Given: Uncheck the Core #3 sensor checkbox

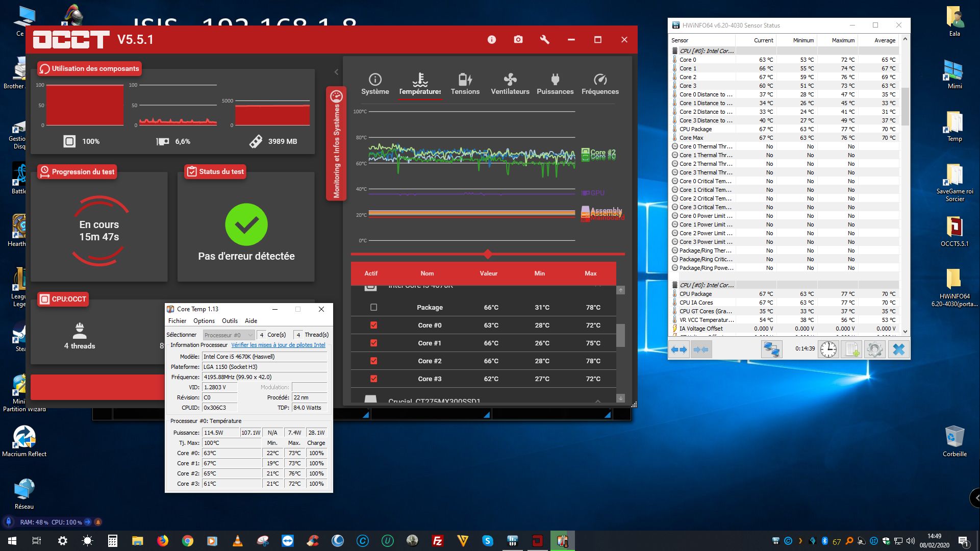Looking at the screenshot, I should pos(373,379).
